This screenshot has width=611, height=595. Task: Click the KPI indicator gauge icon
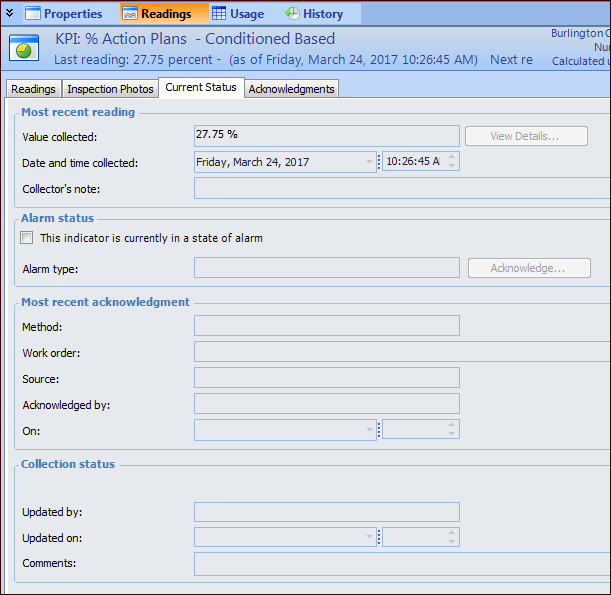pyautogui.click(x=24, y=48)
